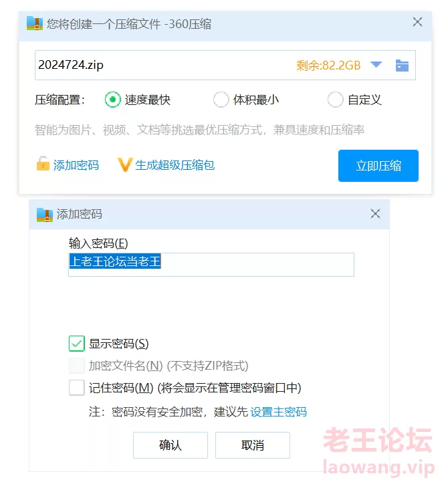This screenshot has width=448, height=484.
Task: Click the unlock padlock icon by 添加密码
Action: click(x=43, y=164)
